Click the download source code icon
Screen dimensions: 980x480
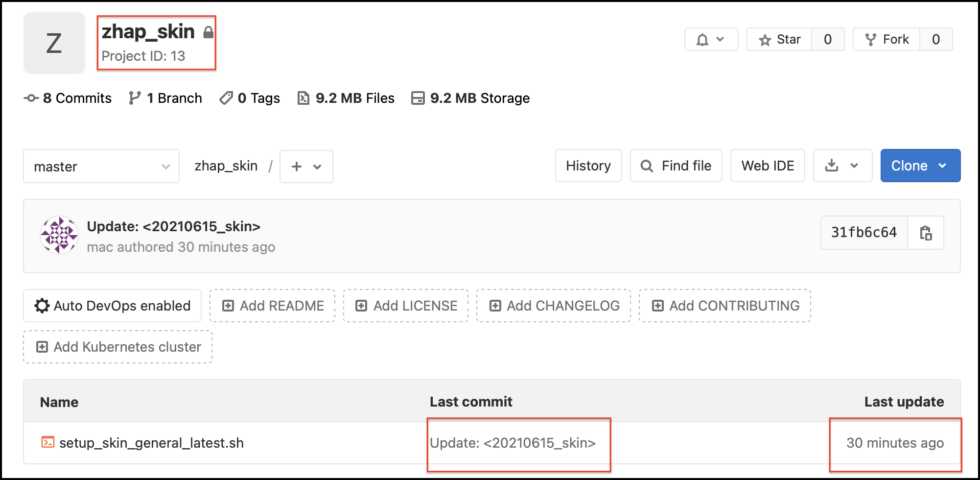tap(832, 166)
